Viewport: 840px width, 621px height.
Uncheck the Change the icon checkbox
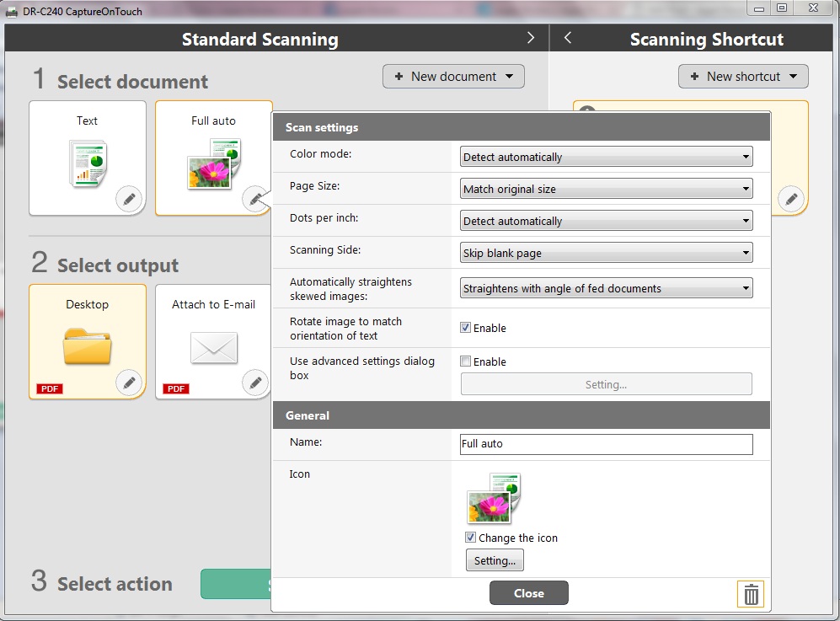470,538
